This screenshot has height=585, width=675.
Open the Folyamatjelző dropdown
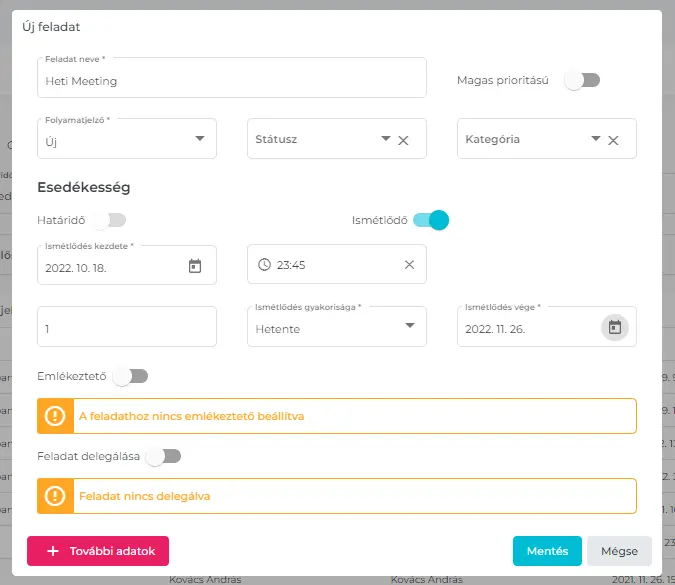click(199, 139)
